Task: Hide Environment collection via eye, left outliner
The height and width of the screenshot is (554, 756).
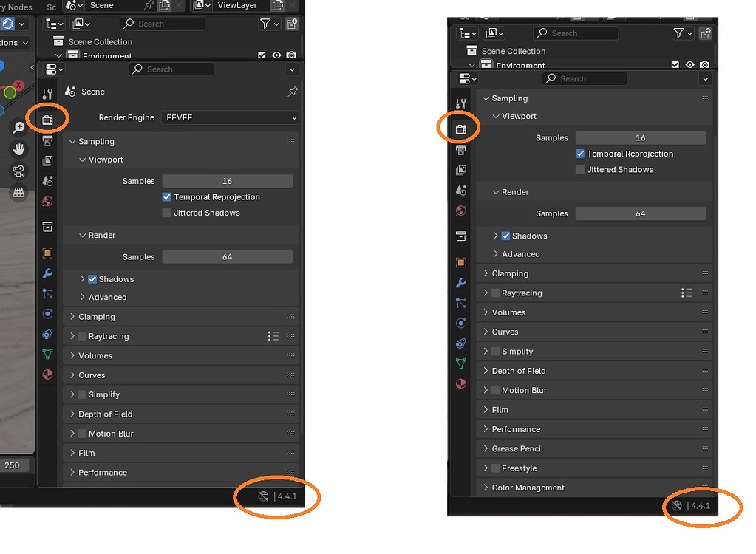Action: tap(276, 55)
